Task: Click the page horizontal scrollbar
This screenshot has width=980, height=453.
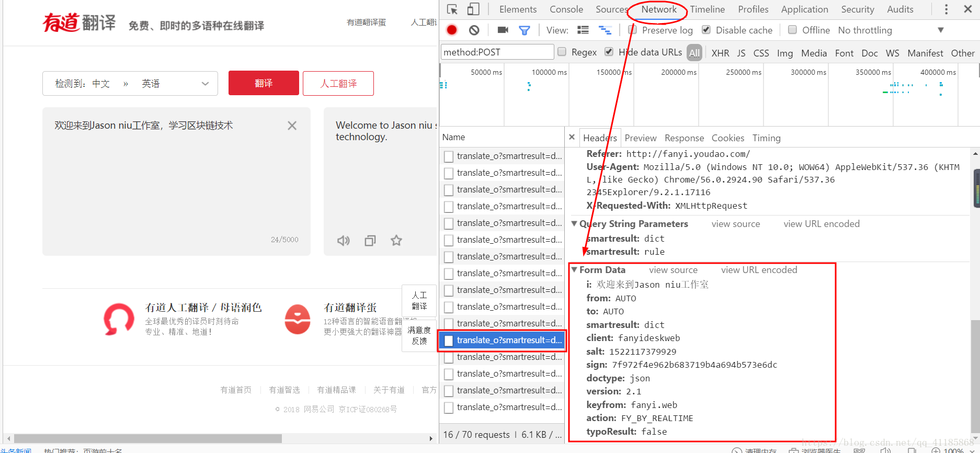Action: tap(147, 438)
